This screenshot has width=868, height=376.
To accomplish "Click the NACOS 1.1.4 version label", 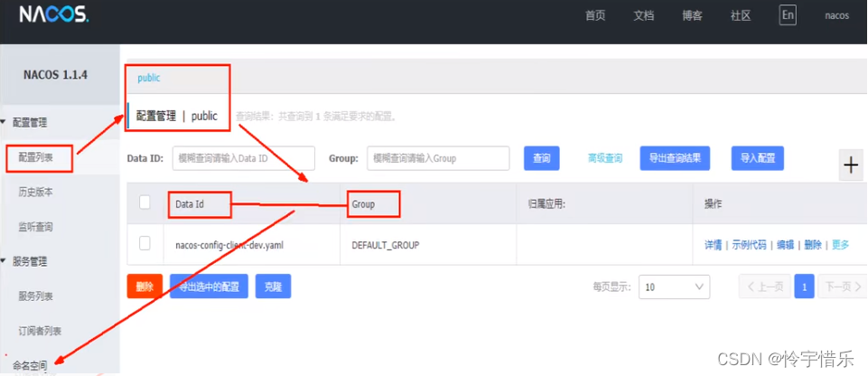I will click(55, 75).
